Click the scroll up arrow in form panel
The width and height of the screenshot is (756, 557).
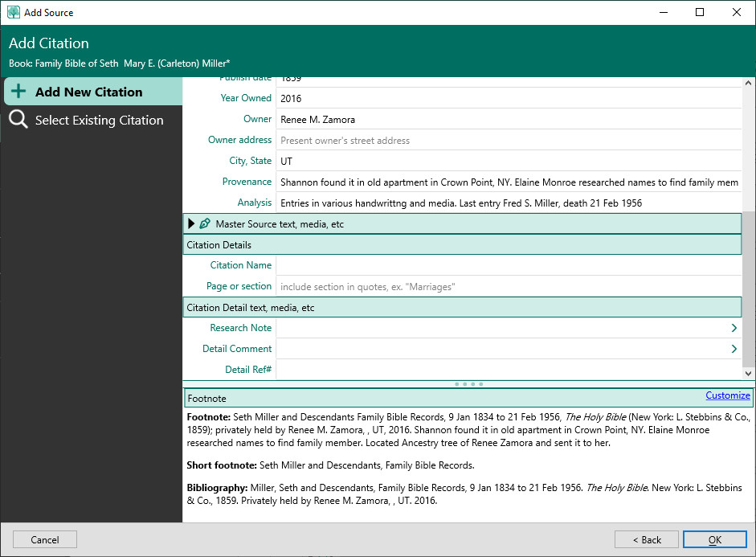(x=749, y=84)
